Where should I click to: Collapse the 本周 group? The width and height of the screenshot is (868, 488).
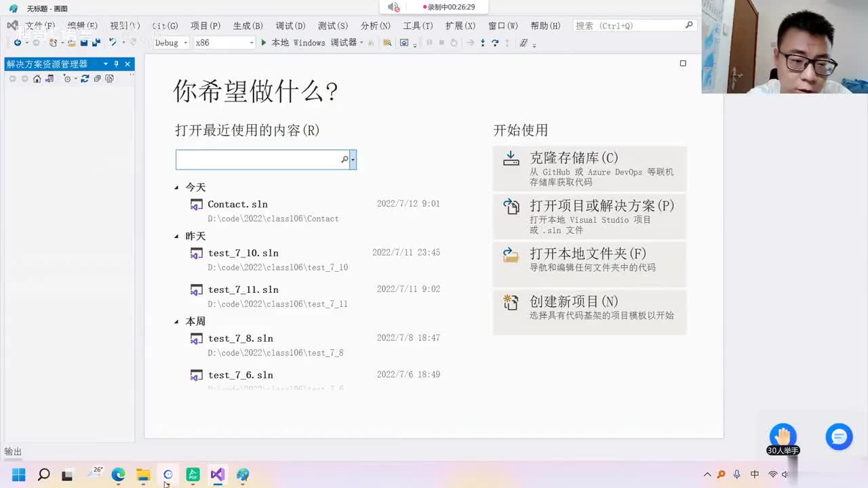point(176,321)
